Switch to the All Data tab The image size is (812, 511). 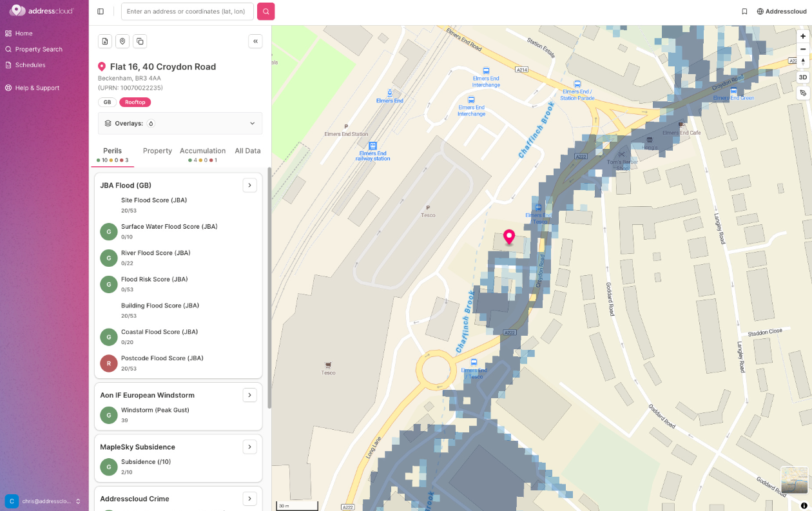(x=247, y=151)
